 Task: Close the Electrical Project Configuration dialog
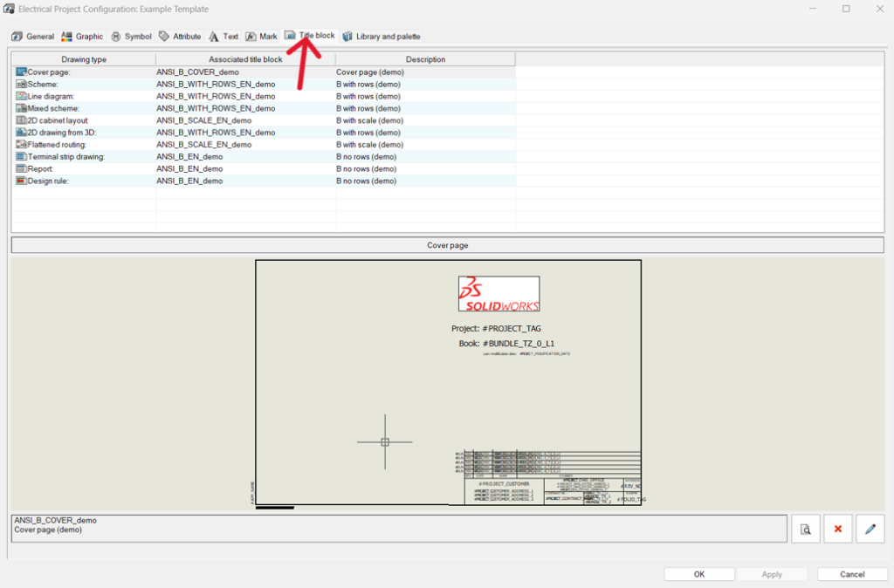(x=880, y=9)
